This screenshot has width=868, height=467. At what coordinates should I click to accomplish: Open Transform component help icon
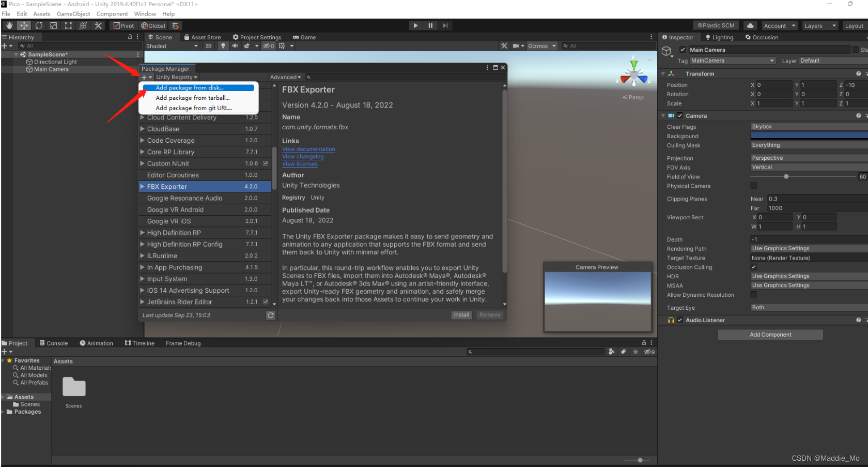(x=858, y=73)
